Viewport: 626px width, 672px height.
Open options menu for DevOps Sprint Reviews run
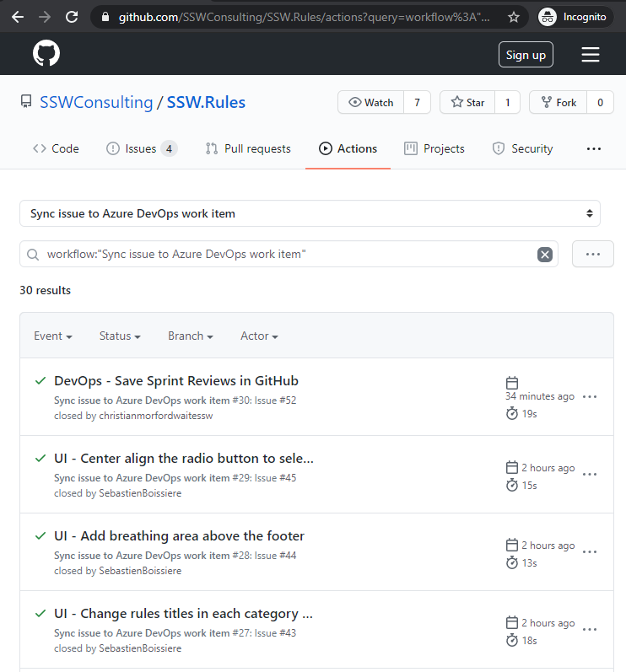(590, 396)
